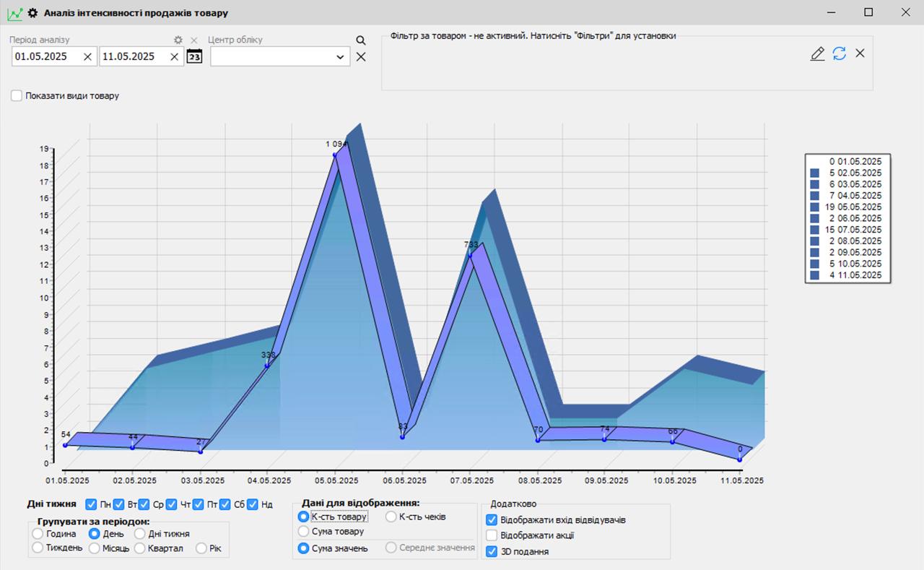Open the calendar date picker icon
This screenshot has height=570, width=924.
click(x=193, y=56)
